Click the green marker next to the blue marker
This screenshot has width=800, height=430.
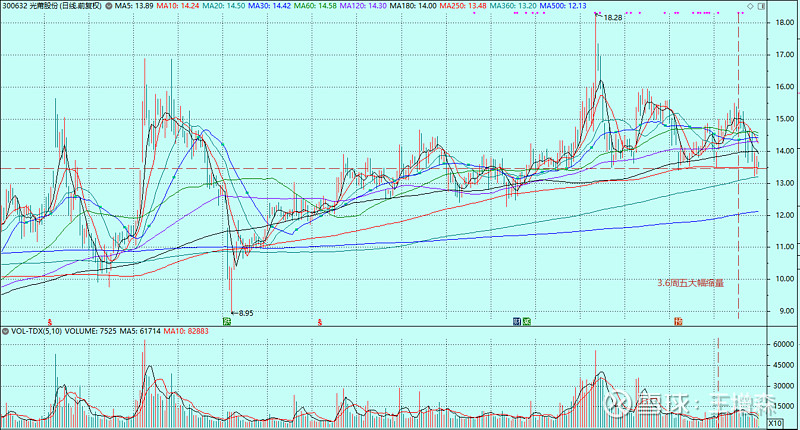526,322
